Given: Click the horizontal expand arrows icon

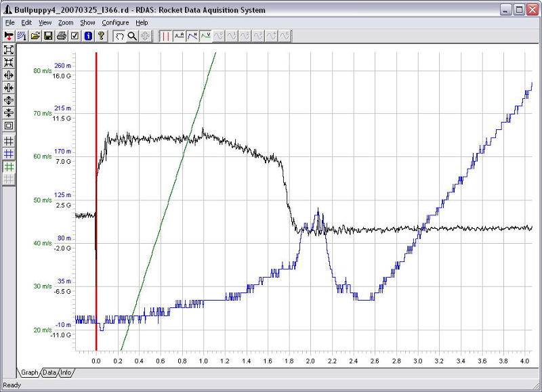Looking at the screenshot, I should coord(9,74).
